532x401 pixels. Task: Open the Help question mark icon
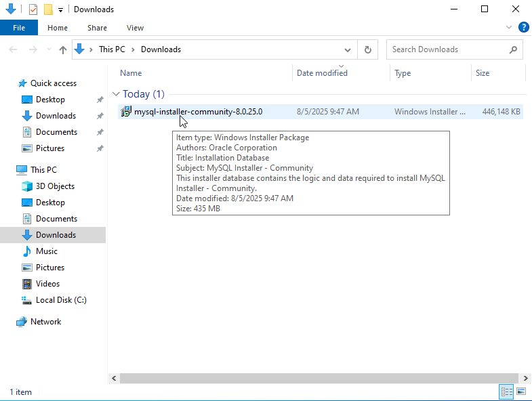point(523,27)
